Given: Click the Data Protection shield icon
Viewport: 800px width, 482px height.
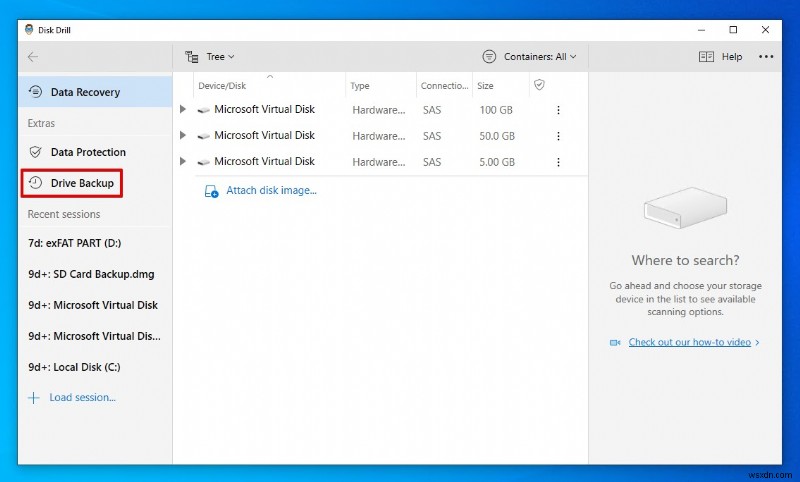Looking at the screenshot, I should (x=35, y=152).
